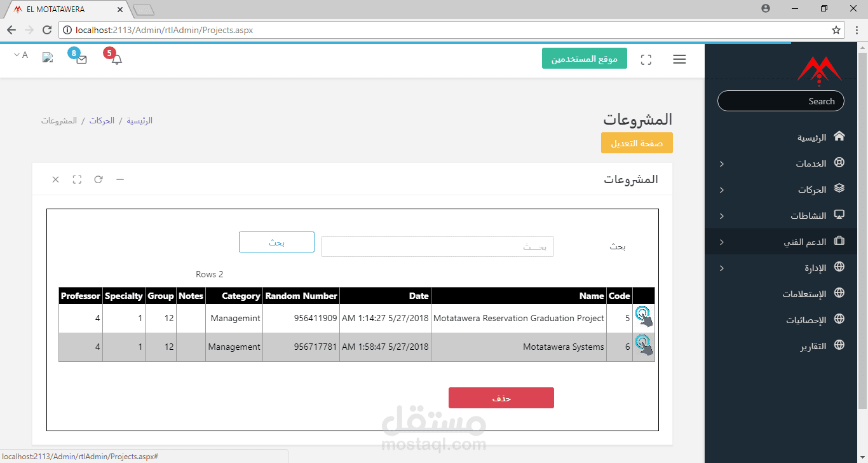This screenshot has width=868, height=463.
Task: Click the home icon beside الرئيسية
Action: pyautogui.click(x=839, y=136)
